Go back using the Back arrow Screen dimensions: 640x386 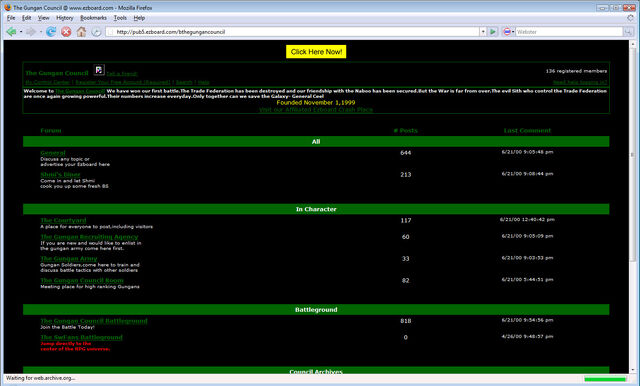(x=11, y=31)
